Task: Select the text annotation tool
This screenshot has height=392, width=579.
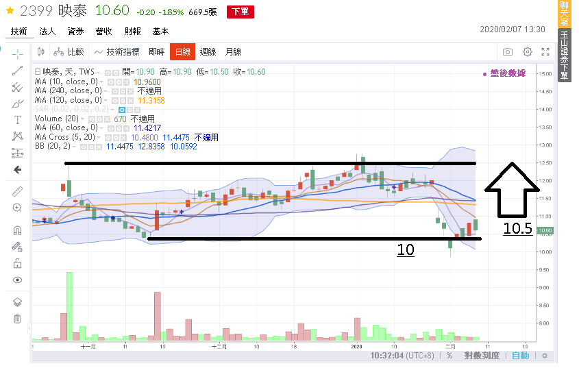Action: [17, 120]
